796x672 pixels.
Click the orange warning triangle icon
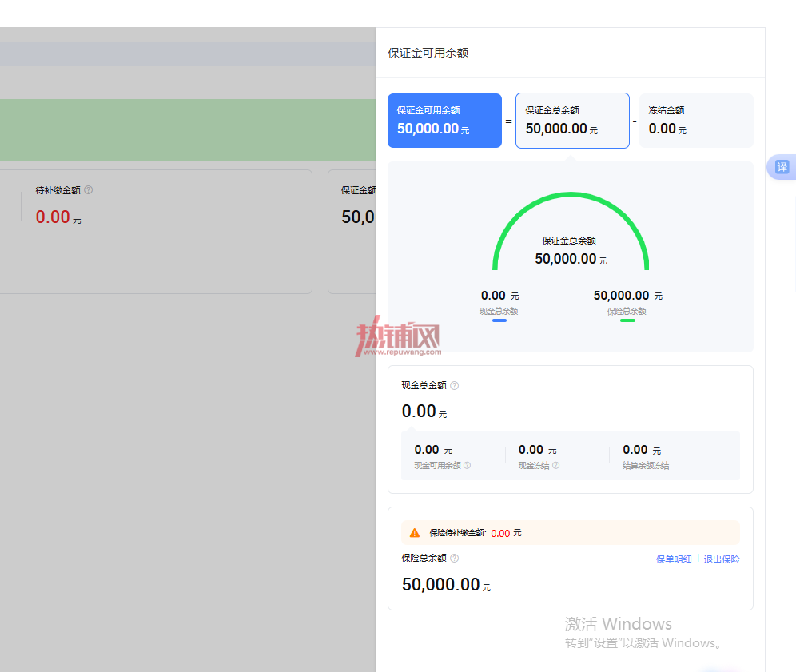coord(415,533)
